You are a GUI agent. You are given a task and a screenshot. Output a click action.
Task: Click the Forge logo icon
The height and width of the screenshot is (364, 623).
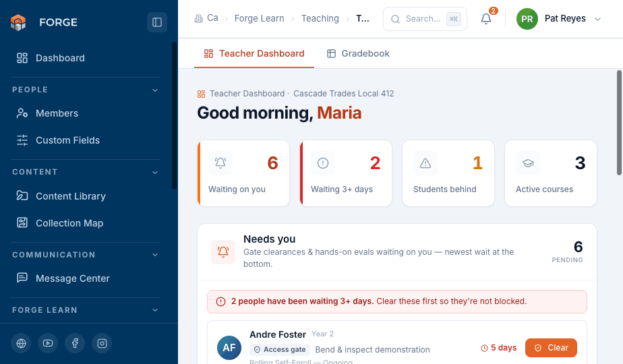(x=18, y=22)
